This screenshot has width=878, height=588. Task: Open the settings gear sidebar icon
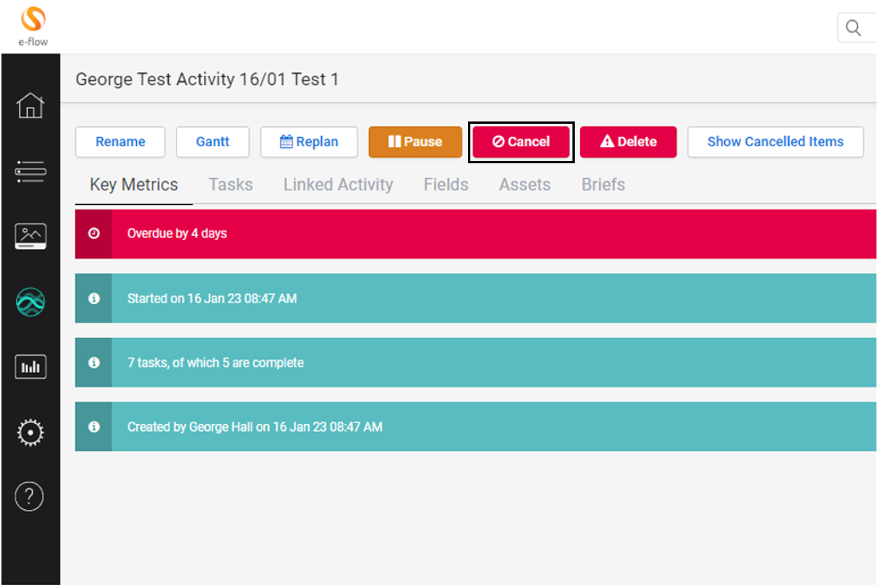pyautogui.click(x=30, y=432)
